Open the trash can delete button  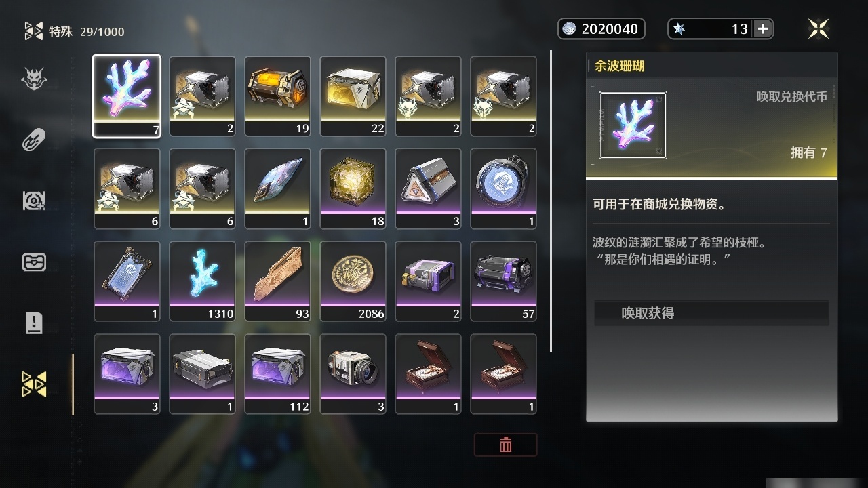[x=505, y=445]
